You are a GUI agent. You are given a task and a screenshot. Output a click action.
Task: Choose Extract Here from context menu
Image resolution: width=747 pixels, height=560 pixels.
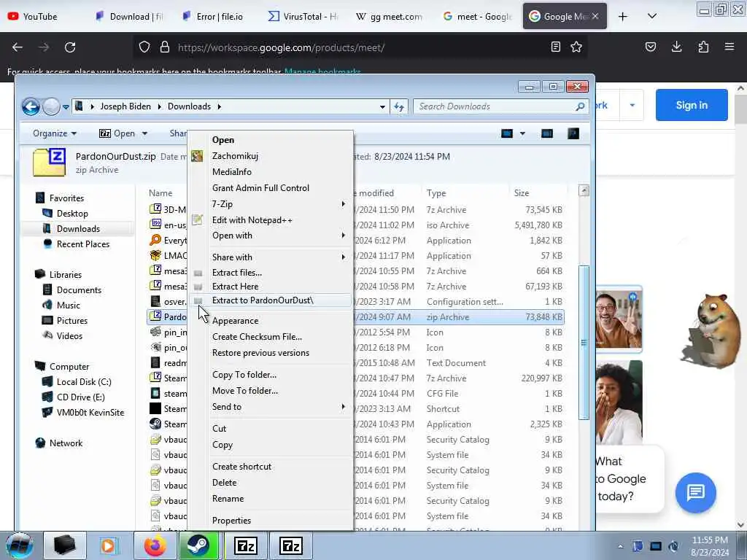coord(271,287)
